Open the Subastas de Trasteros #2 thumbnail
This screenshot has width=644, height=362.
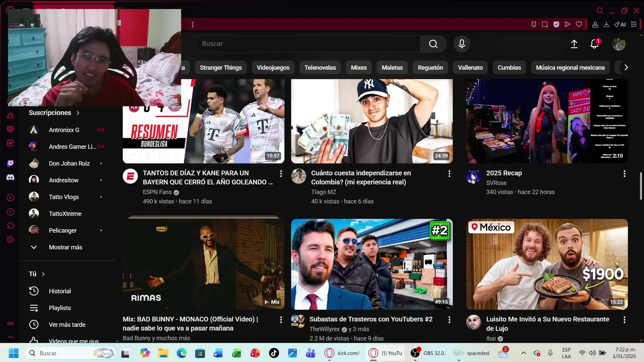pyautogui.click(x=372, y=264)
